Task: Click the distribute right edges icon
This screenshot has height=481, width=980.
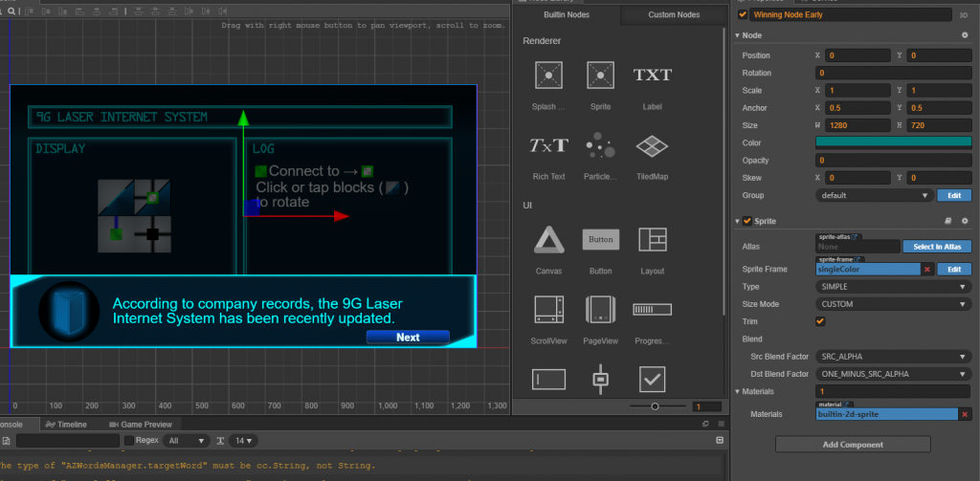Action: pos(222,11)
